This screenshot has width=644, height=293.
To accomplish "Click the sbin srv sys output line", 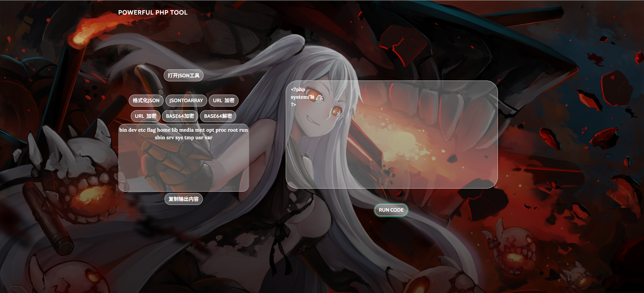I will (x=183, y=138).
